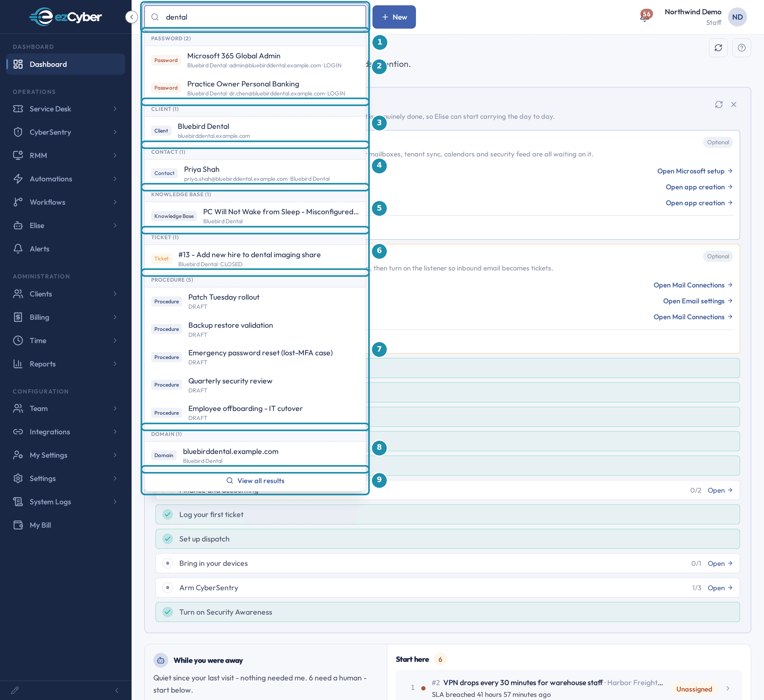Select Practice Owner Personal Banking result
Image resolution: width=764 pixels, height=700 pixels.
[x=255, y=88]
